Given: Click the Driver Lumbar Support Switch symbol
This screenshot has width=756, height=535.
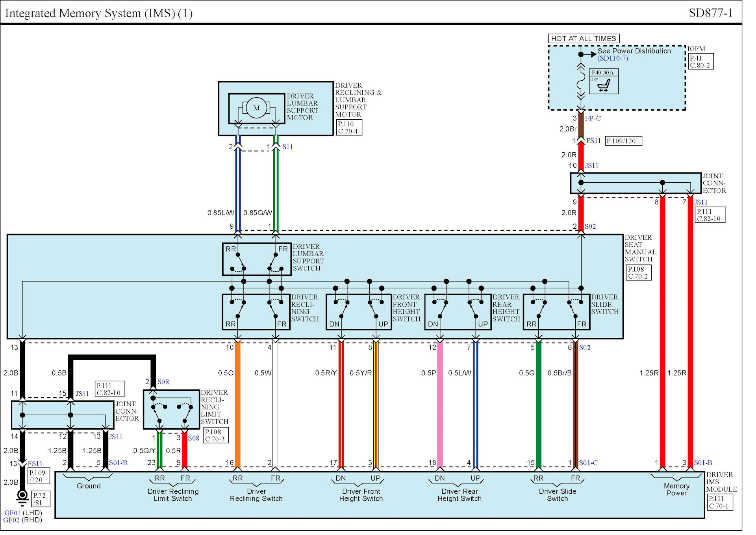Looking at the screenshot, I should (257, 259).
